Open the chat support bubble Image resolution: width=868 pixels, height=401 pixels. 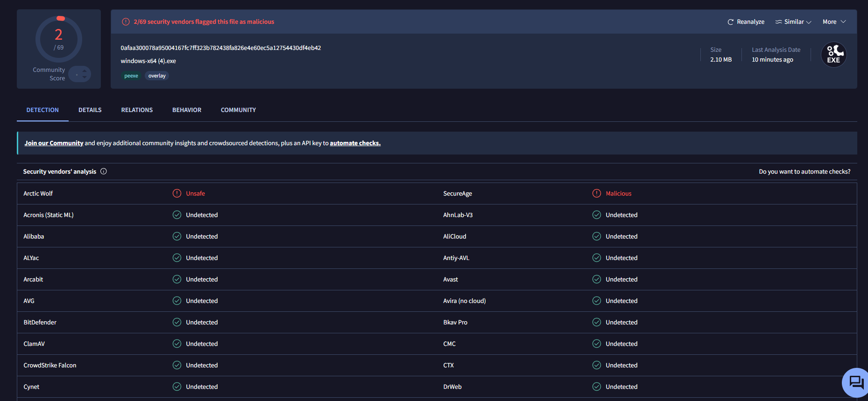[x=855, y=383]
